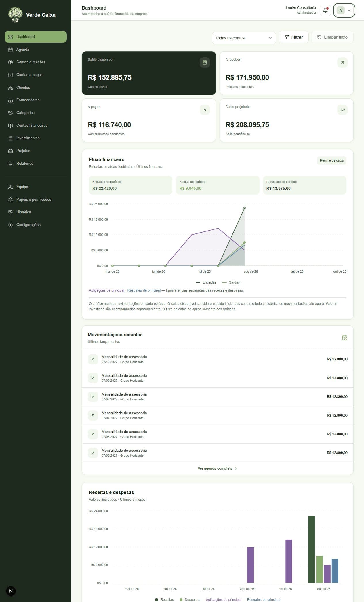
Task: Click Receitas dark green legend swatch
Action: click(157, 599)
